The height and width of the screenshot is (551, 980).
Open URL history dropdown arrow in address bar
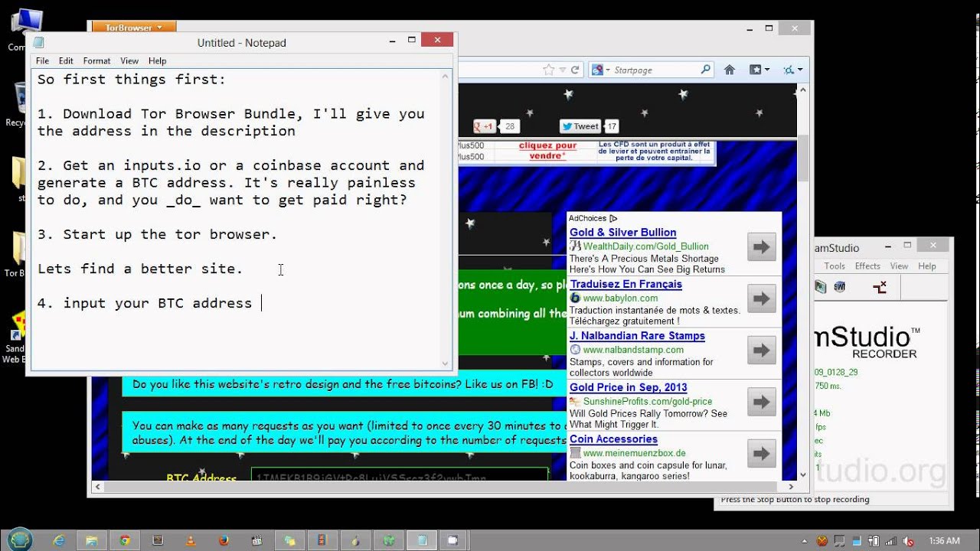point(563,70)
